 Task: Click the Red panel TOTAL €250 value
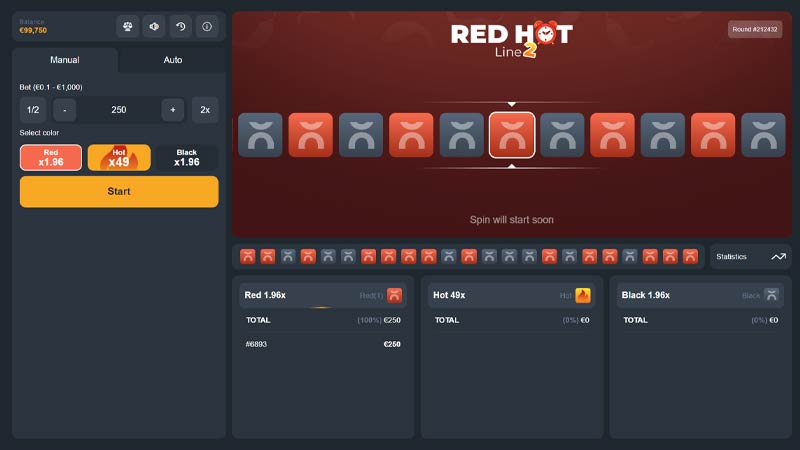392,320
